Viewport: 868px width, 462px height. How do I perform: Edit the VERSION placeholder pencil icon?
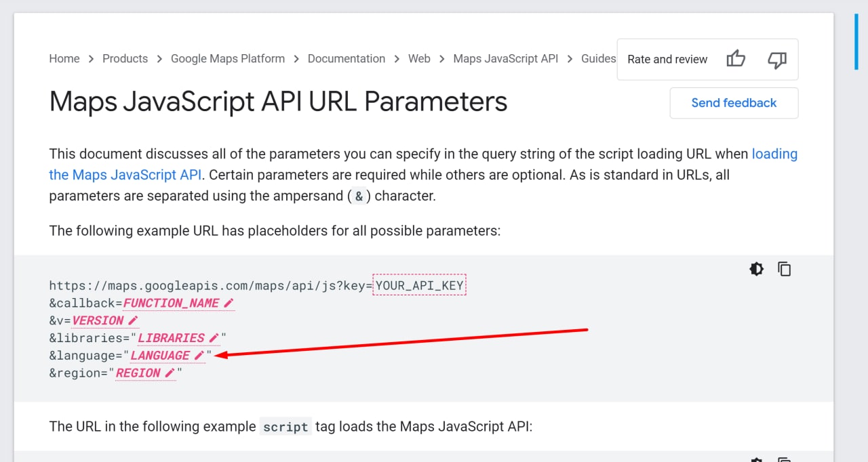[133, 320]
